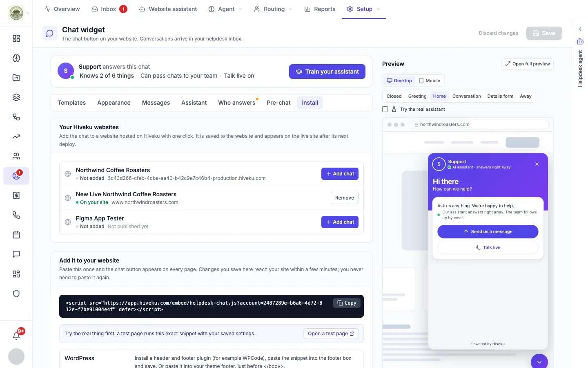
Task: Open notifications bell with 9+ badge
Action: (16, 336)
